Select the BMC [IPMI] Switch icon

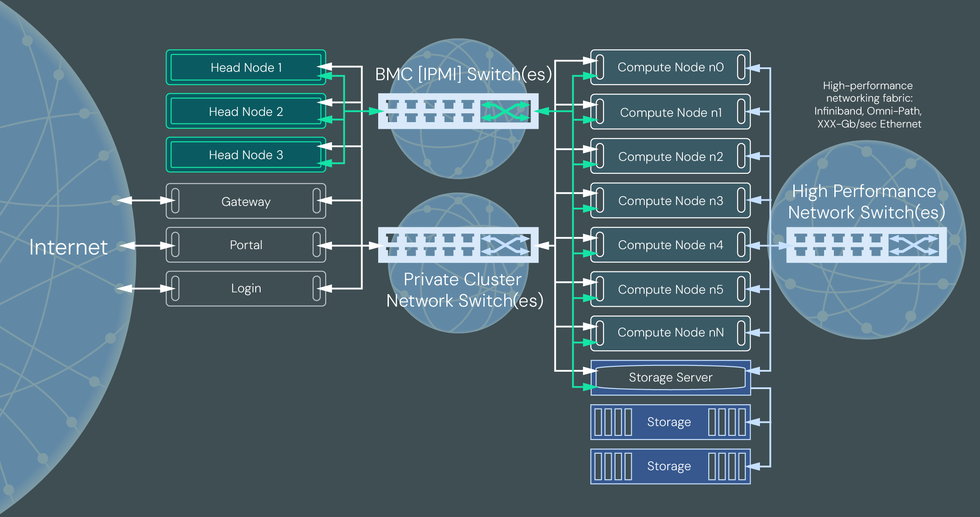(458, 111)
